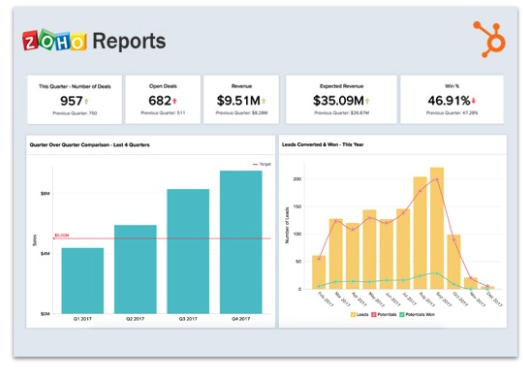Click the Feb 2017 yellow leads bar
This screenshot has height=368, width=523.
[319, 272]
